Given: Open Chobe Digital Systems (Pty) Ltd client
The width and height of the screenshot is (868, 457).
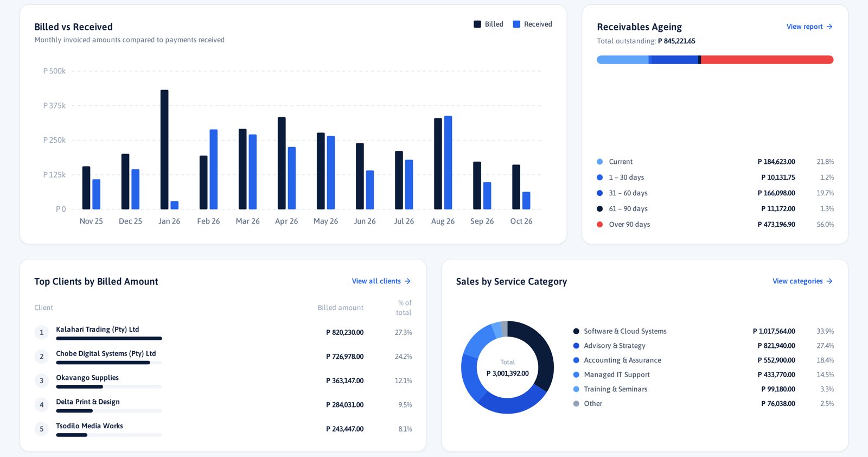Looking at the screenshot, I should click(x=106, y=353).
